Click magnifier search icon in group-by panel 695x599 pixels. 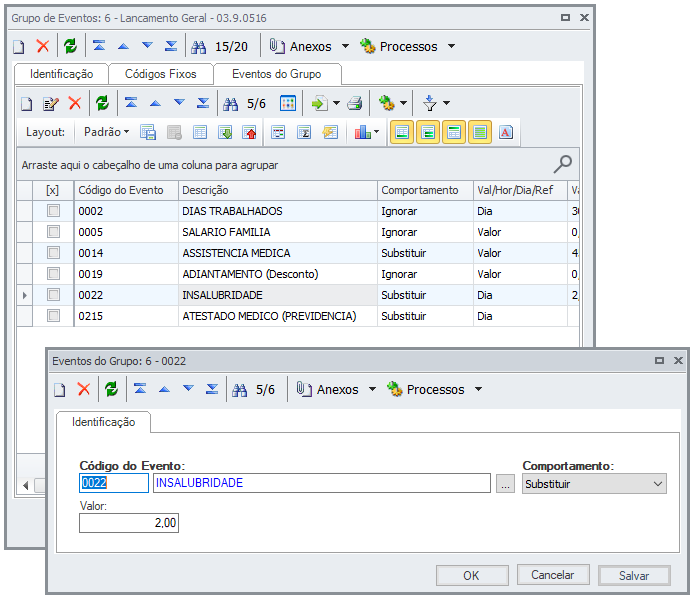click(x=563, y=164)
